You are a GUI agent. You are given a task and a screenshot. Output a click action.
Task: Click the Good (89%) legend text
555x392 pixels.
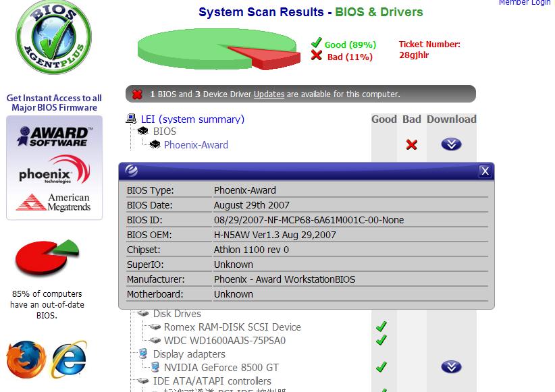[350, 45]
